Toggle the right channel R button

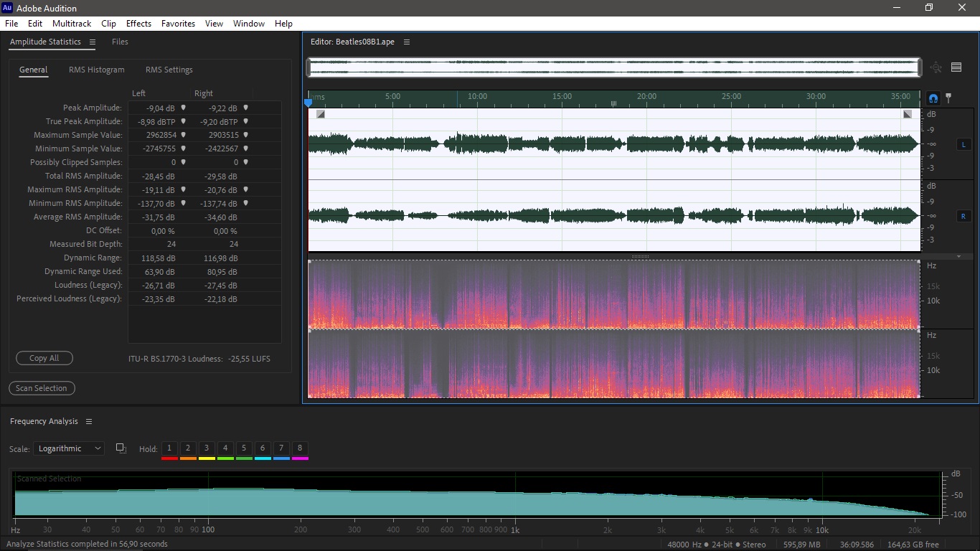[963, 216]
